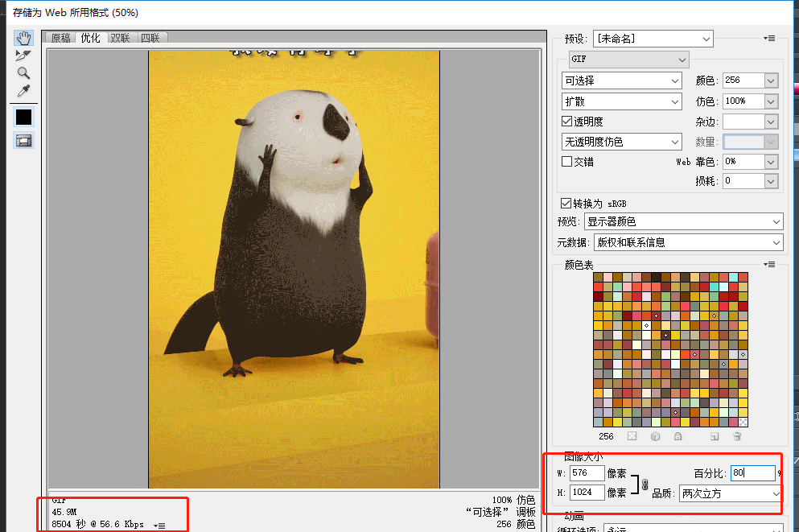Select the Zoom magnifier tool

pos(23,73)
